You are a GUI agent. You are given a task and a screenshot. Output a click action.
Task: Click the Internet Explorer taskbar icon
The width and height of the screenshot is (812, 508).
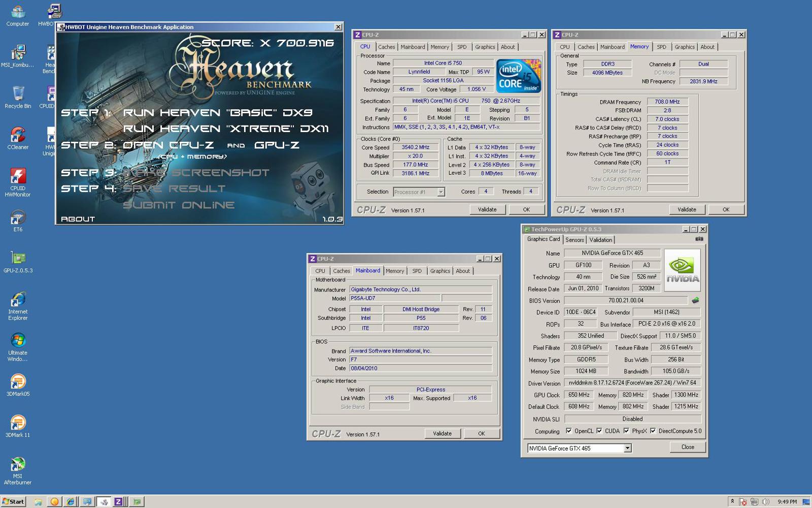(x=71, y=502)
